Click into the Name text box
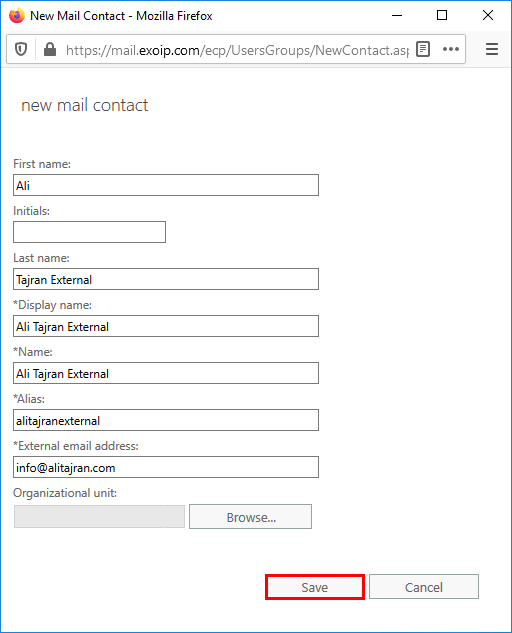This screenshot has width=512, height=633. [x=166, y=373]
